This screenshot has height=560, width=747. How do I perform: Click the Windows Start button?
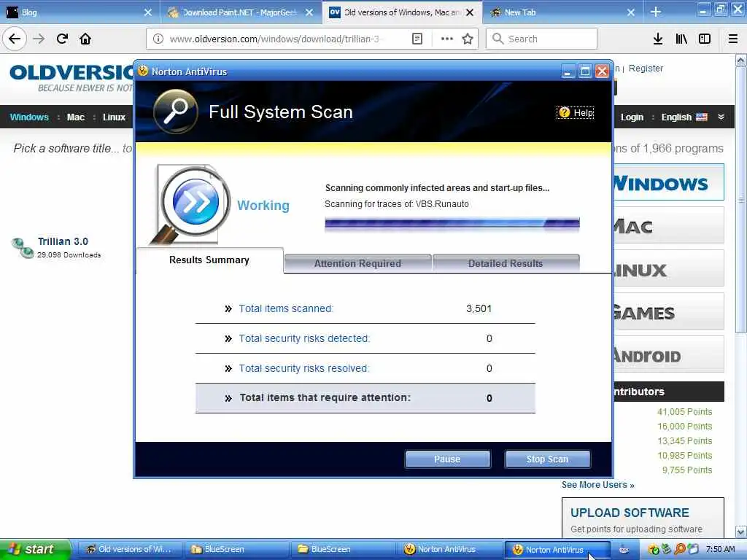pyautogui.click(x=35, y=549)
